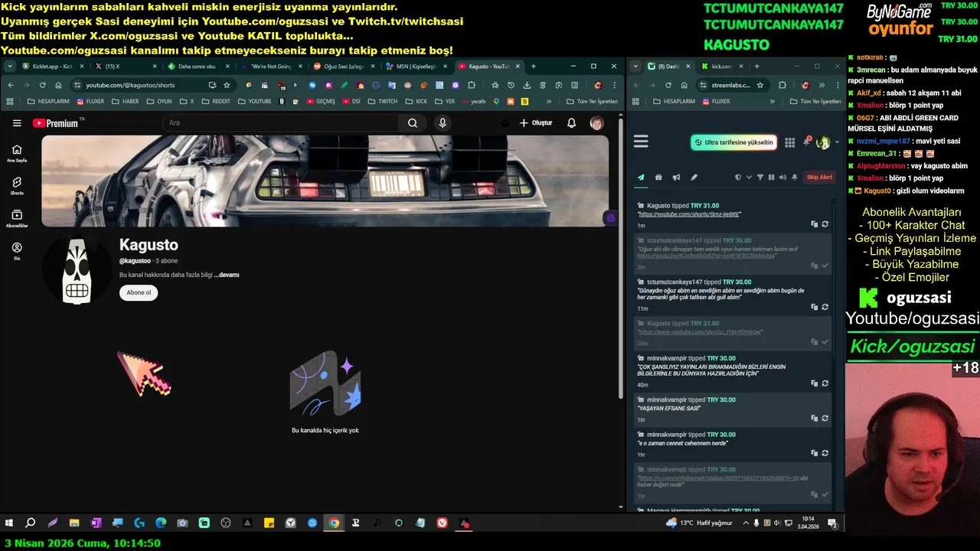Open Streamlabs hamburger menu
This screenshot has height=551, width=980.
[x=641, y=142]
